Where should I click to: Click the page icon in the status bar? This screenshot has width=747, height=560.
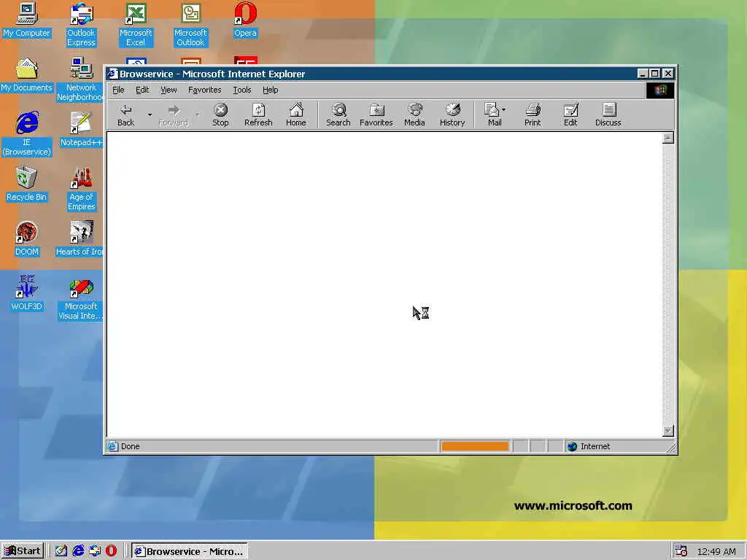point(112,447)
